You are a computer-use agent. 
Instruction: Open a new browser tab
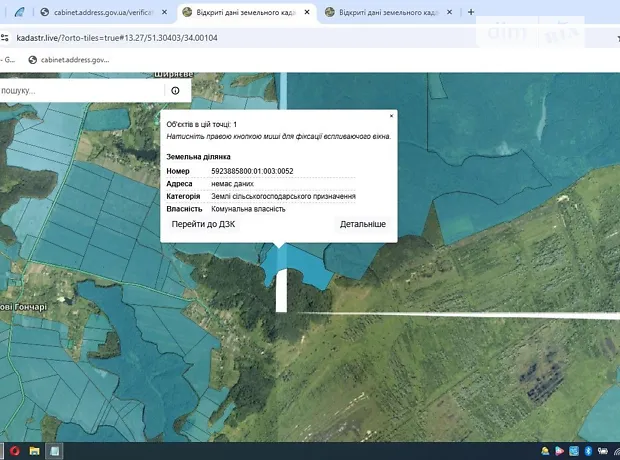pos(471,12)
